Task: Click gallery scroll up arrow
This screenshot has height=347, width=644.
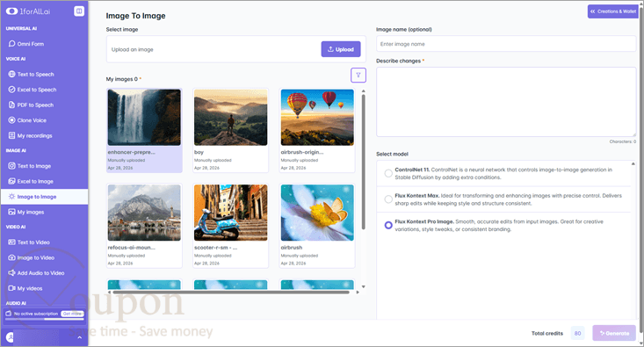Action: coord(363,90)
